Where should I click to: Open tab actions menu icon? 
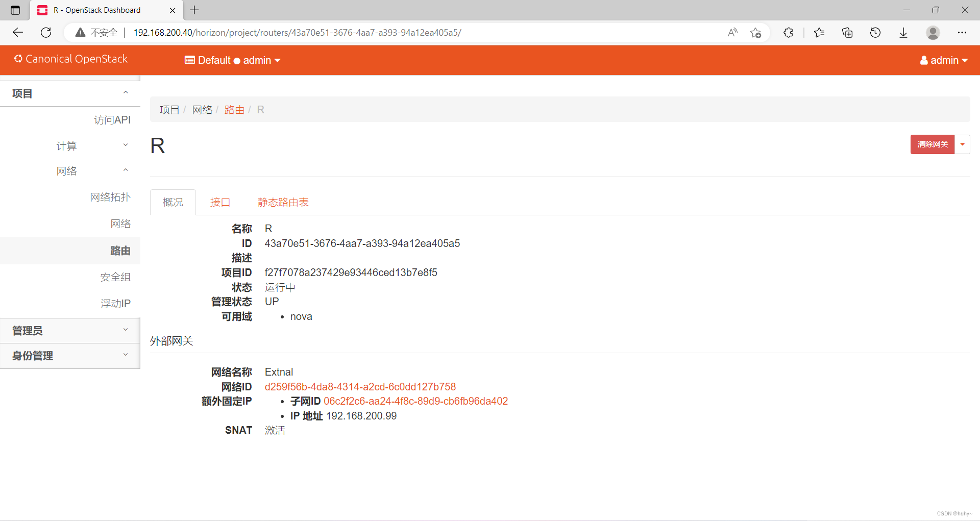[15, 10]
